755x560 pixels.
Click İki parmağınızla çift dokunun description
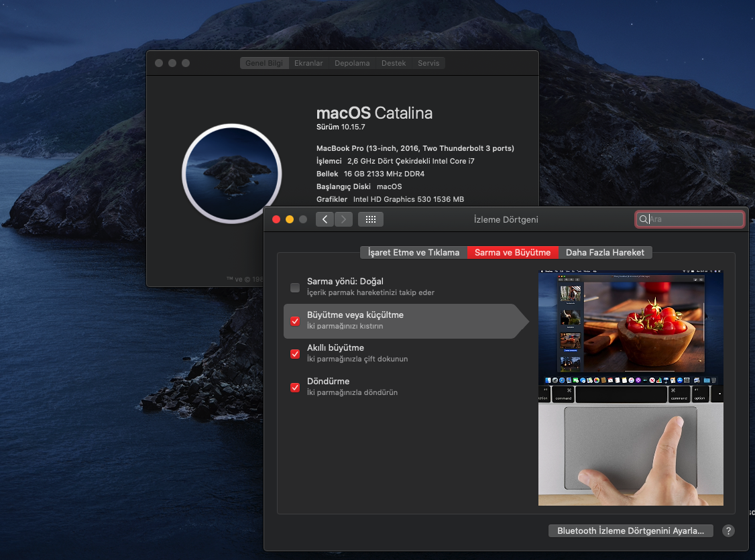click(x=357, y=359)
